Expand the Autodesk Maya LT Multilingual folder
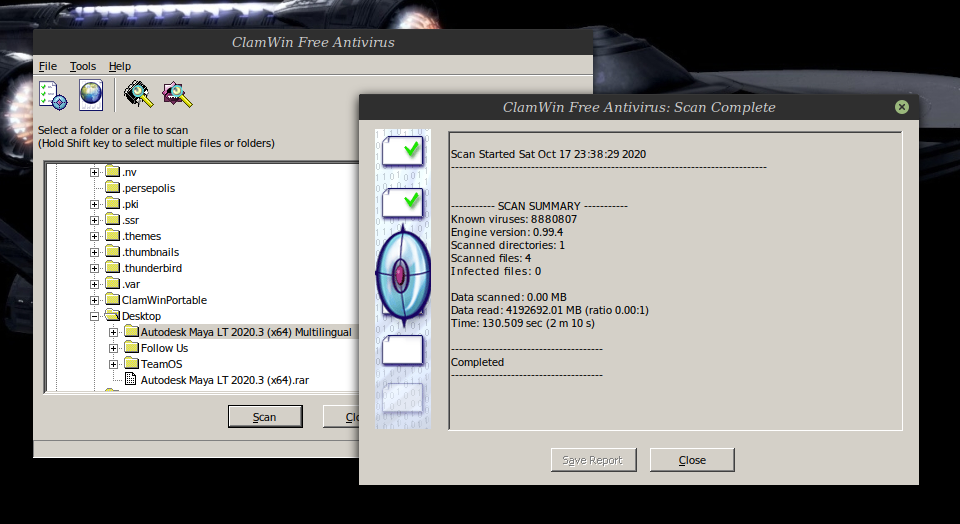Screen dimensions: 960x524 113,332
